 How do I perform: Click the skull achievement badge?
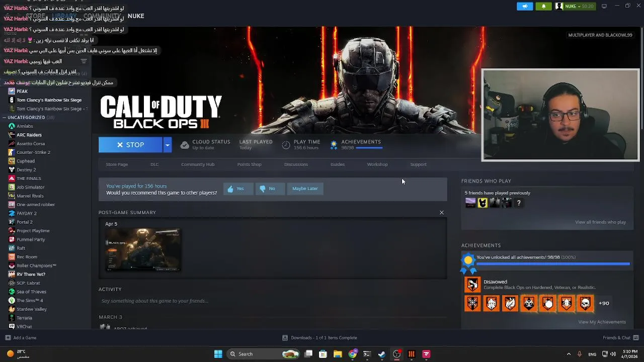click(585, 303)
